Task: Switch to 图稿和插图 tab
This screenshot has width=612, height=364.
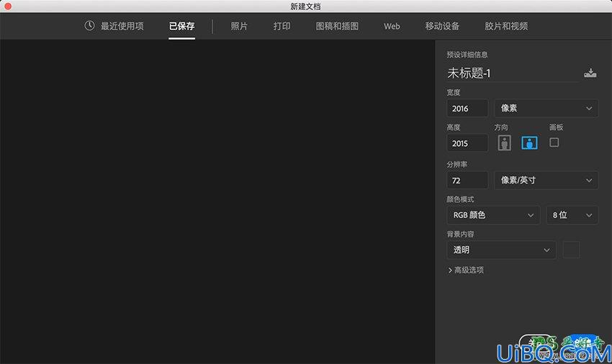Action: tap(337, 26)
